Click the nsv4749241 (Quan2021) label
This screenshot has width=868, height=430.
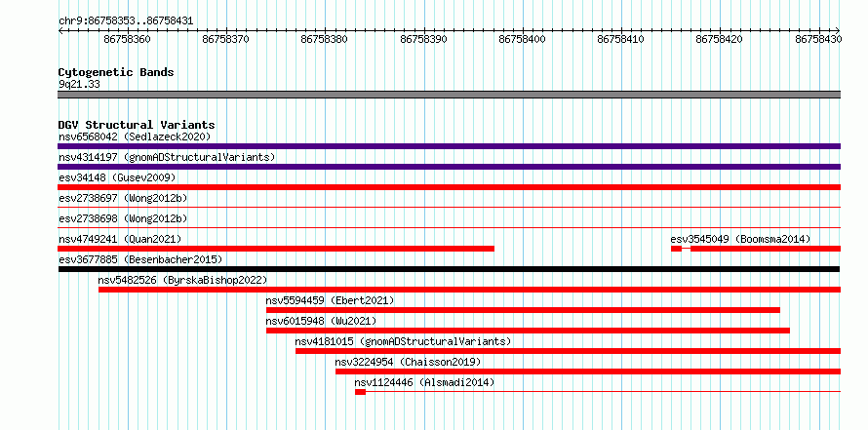point(120,239)
